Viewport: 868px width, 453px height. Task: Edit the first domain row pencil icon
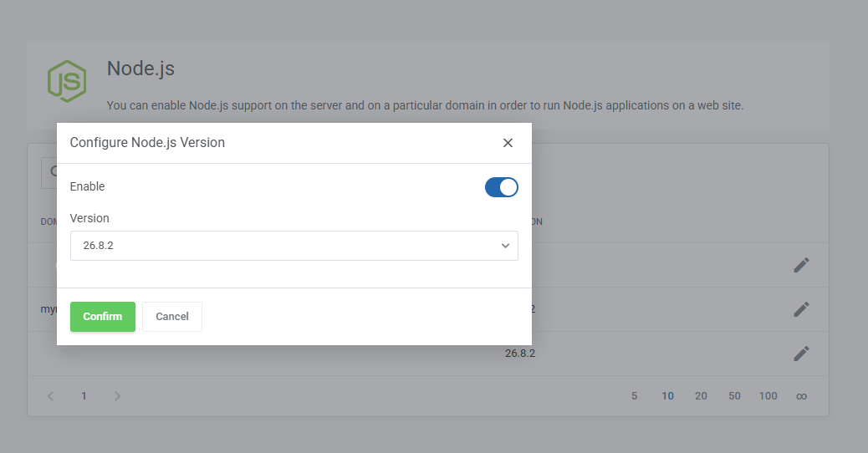click(801, 265)
